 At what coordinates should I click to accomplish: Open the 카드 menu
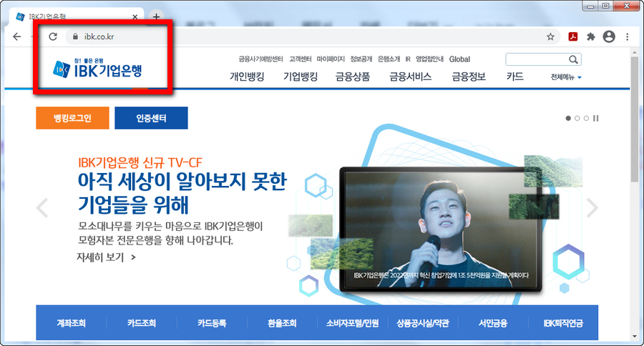click(514, 76)
